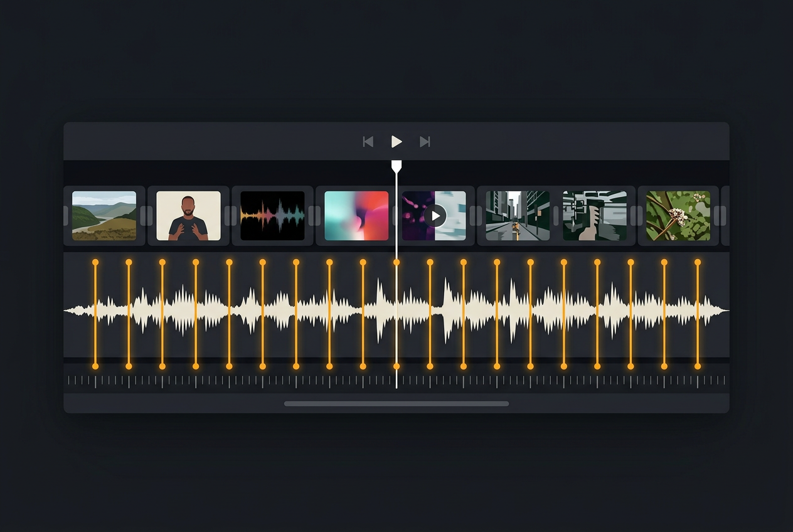Viewport: 793px width, 532px height.
Task: Select the teal and red gradient clip
Action: point(356,216)
